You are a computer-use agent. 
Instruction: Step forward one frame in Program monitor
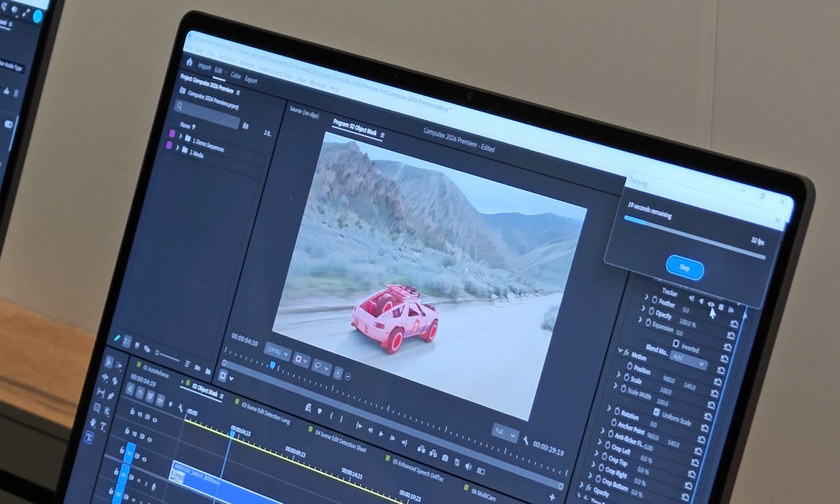(x=392, y=438)
